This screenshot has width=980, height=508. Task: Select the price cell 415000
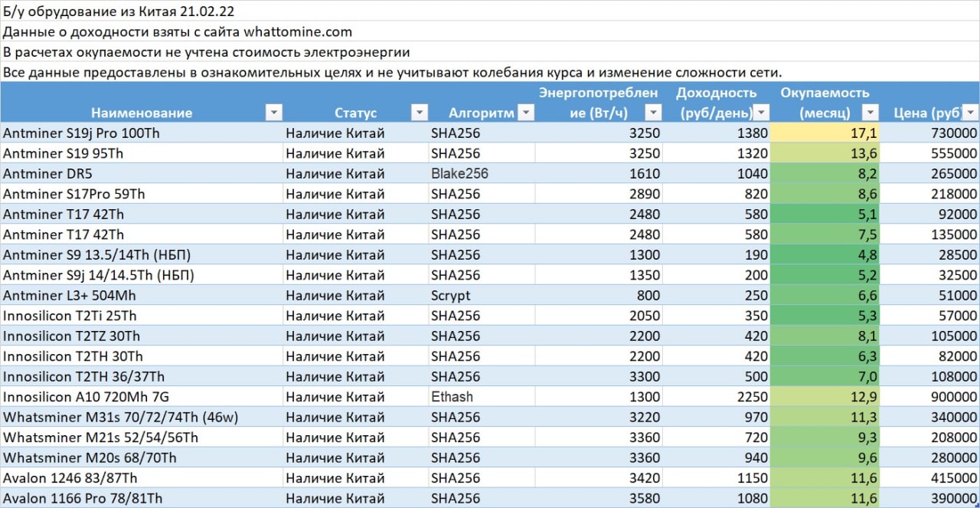pyautogui.click(x=929, y=478)
